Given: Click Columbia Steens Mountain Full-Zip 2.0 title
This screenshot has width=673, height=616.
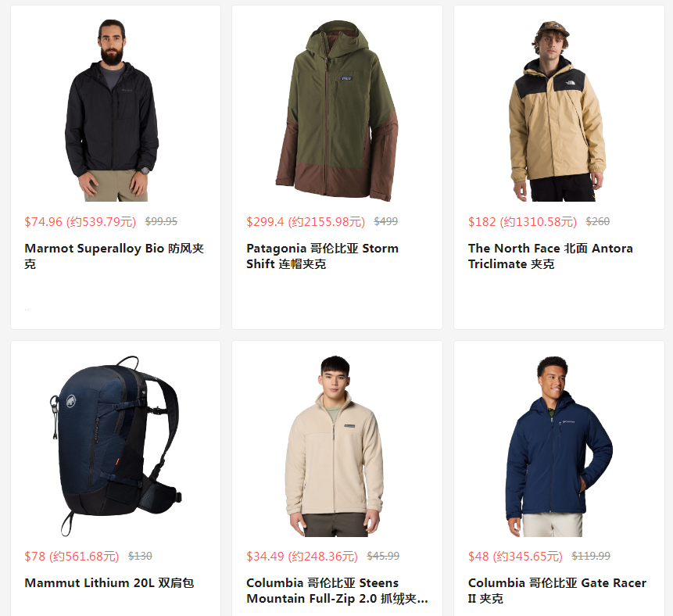Looking at the screenshot, I should click(x=337, y=590).
